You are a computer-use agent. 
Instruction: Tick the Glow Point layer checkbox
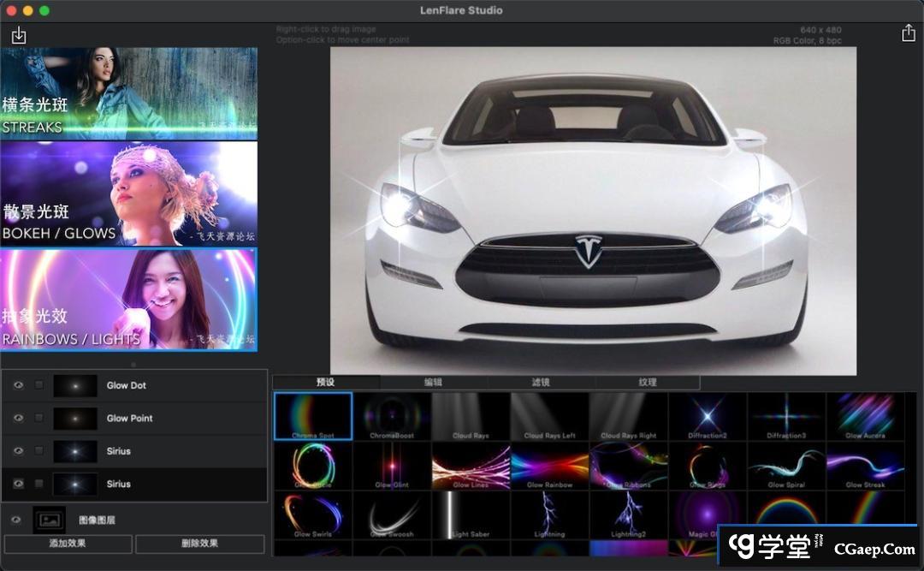click(39, 419)
